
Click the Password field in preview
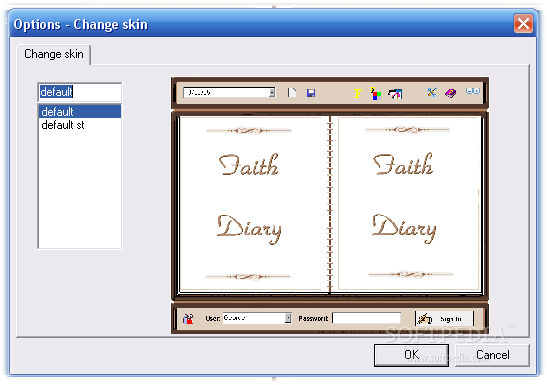pos(367,318)
